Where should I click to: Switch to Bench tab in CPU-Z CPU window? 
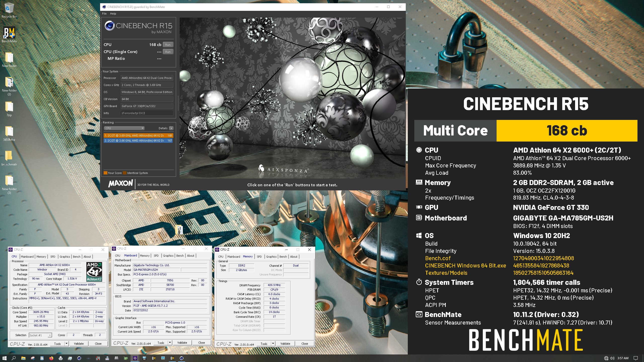click(76, 257)
